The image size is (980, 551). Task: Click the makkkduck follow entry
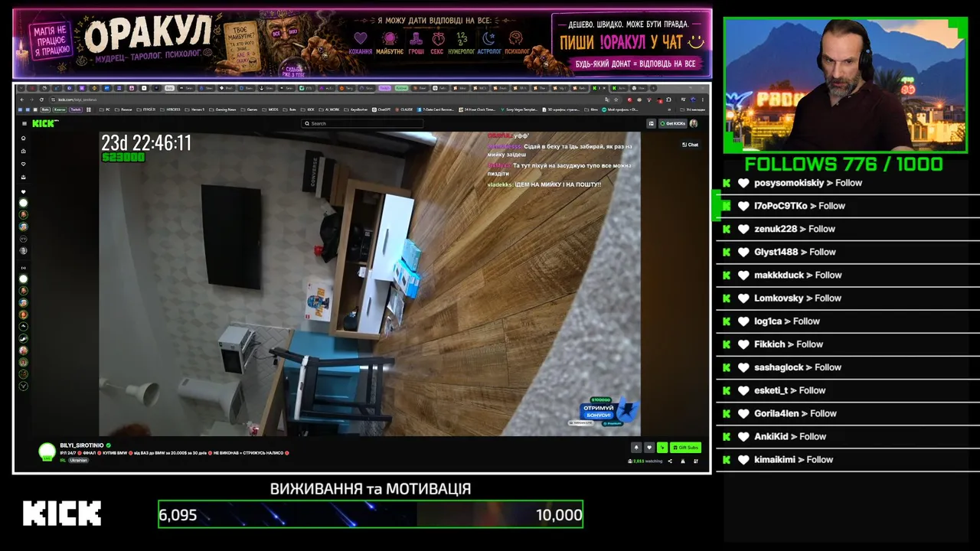click(x=848, y=275)
